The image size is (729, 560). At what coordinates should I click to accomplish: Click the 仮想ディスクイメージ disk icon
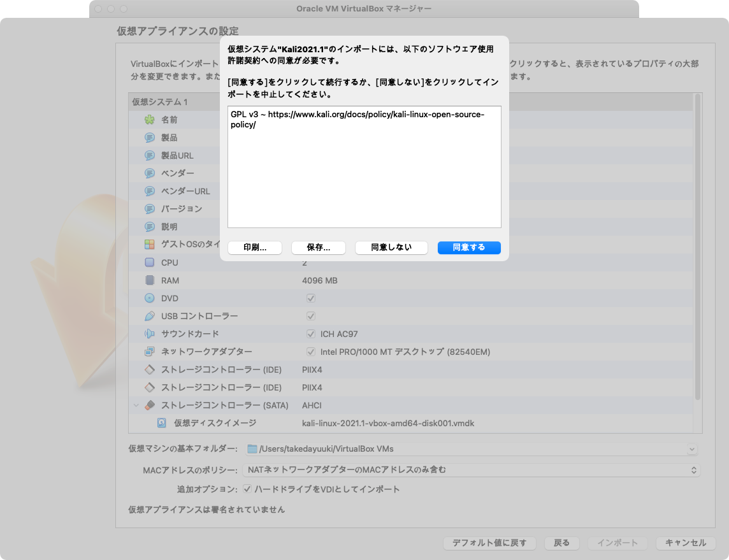(161, 423)
